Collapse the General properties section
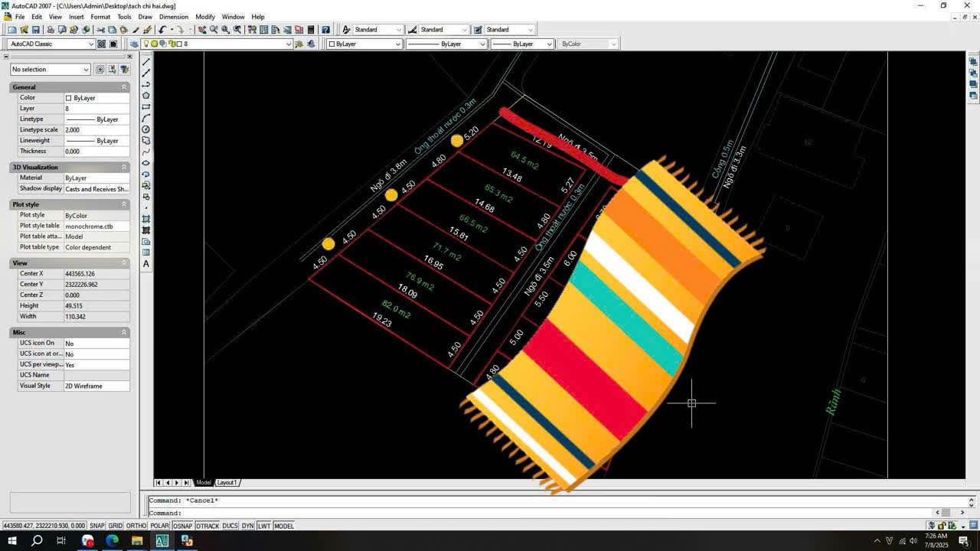The height and width of the screenshot is (551, 980). [x=124, y=87]
